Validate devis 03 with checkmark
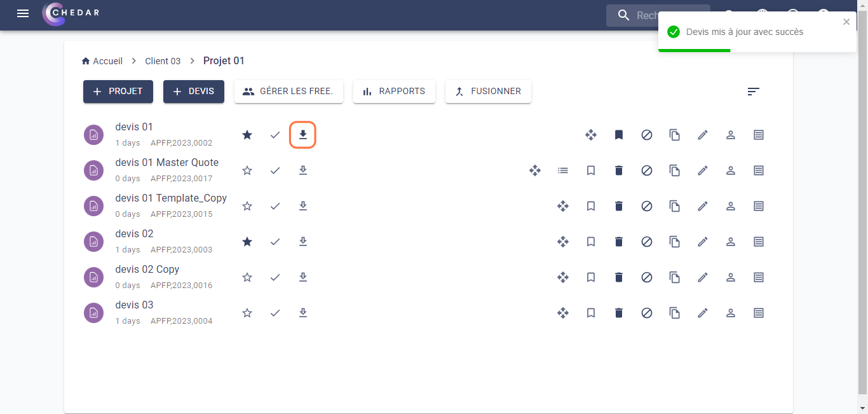 coord(275,313)
